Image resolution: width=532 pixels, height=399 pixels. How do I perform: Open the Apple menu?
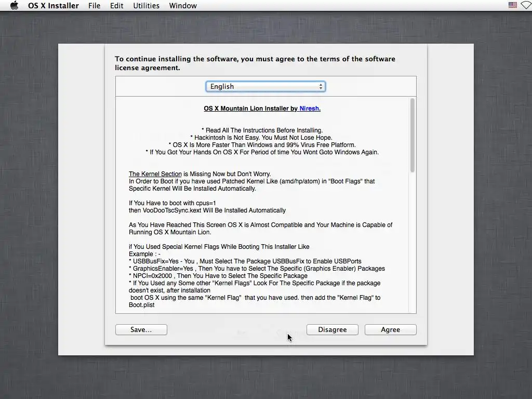[x=14, y=5]
